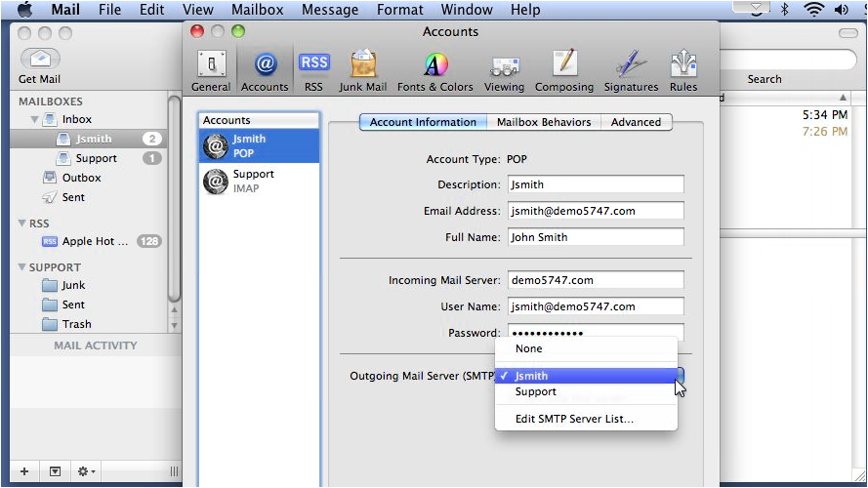Image resolution: width=868 pixels, height=488 pixels.
Task: Click the add mailbox plus button
Action: click(24, 471)
